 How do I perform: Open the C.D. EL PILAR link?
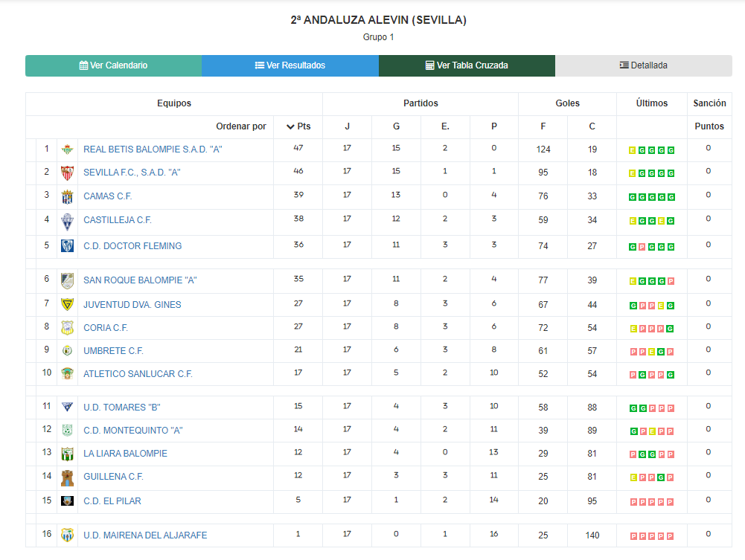tap(112, 501)
